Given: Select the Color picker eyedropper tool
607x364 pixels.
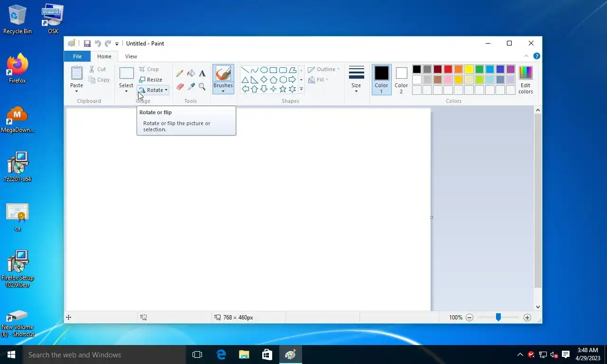Looking at the screenshot, I should 191,87.
